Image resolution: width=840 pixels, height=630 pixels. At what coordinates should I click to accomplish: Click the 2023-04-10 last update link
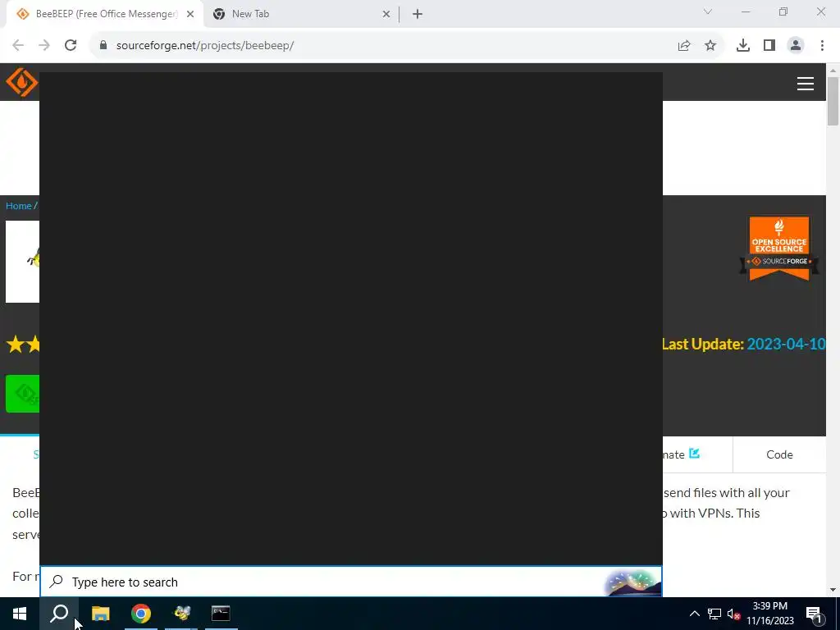pyautogui.click(x=786, y=344)
